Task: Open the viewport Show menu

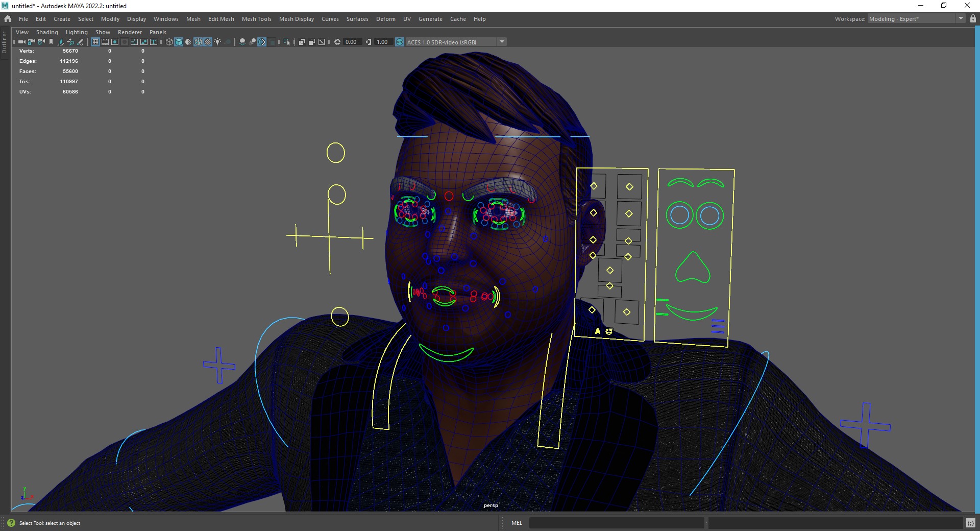Action: tap(103, 32)
